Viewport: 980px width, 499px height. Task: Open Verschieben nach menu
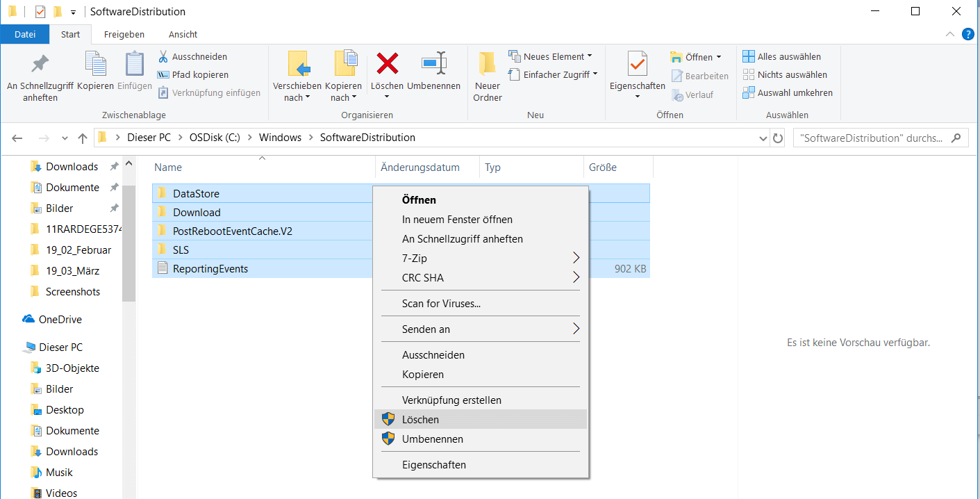(x=297, y=77)
